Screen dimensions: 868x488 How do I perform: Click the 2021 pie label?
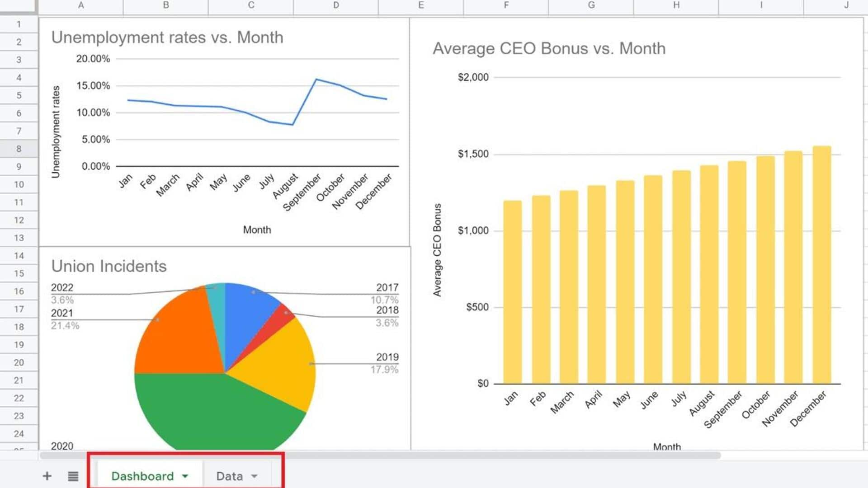coord(62,313)
